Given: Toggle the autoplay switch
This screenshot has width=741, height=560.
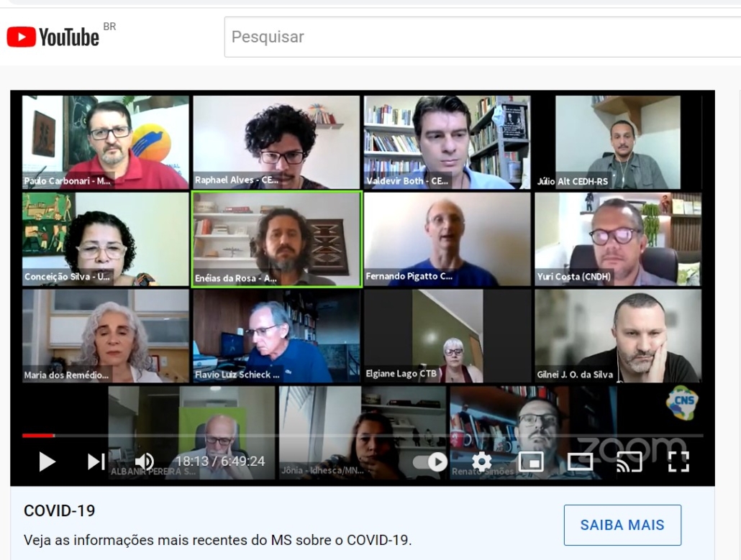Looking at the screenshot, I should pyautogui.click(x=431, y=462).
